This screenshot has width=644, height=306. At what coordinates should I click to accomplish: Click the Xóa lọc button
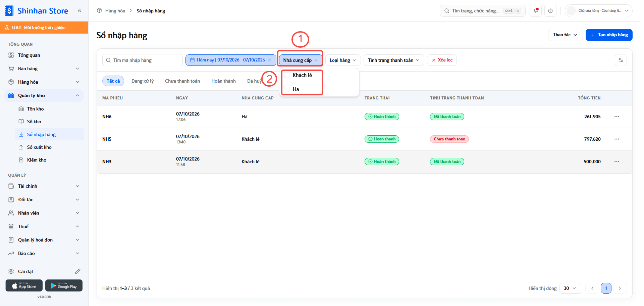click(x=442, y=60)
